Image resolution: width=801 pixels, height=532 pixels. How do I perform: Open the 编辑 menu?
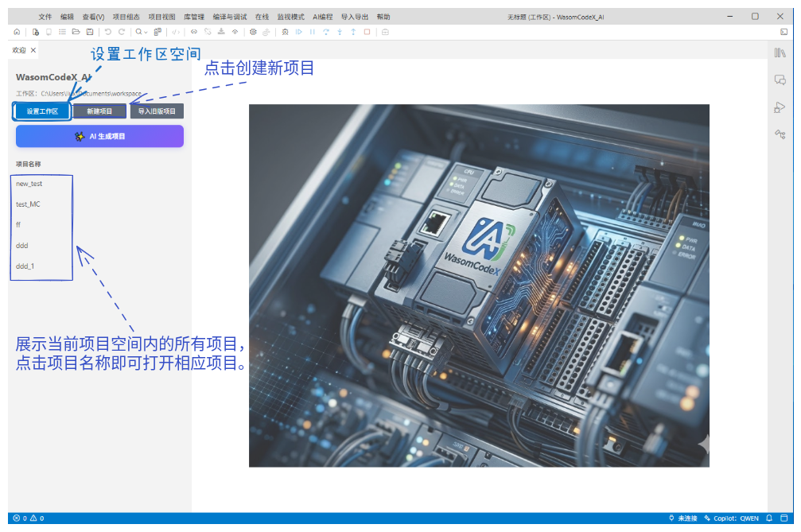pyautogui.click(x=67, y=17)
